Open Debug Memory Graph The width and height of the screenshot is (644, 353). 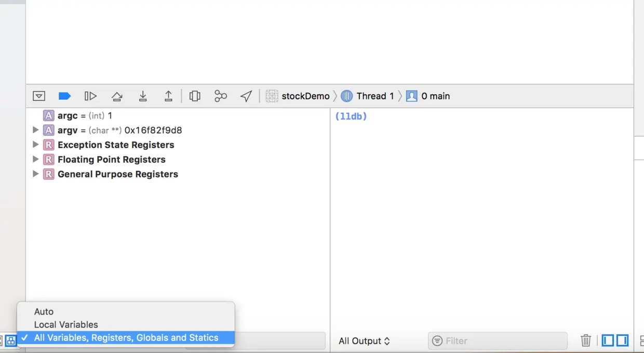221,96
